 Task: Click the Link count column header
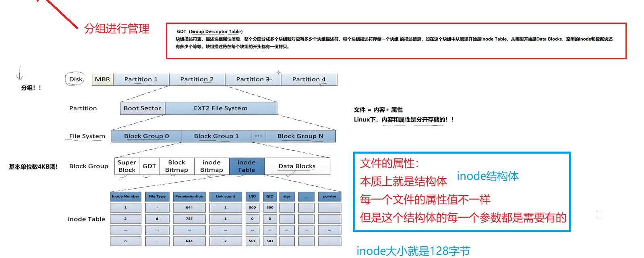(225, 196)
